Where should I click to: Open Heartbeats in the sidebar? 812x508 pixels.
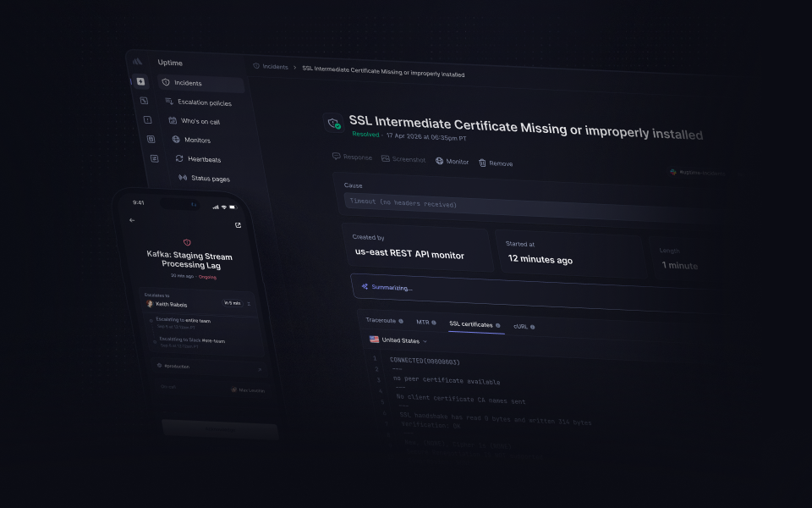204,159
